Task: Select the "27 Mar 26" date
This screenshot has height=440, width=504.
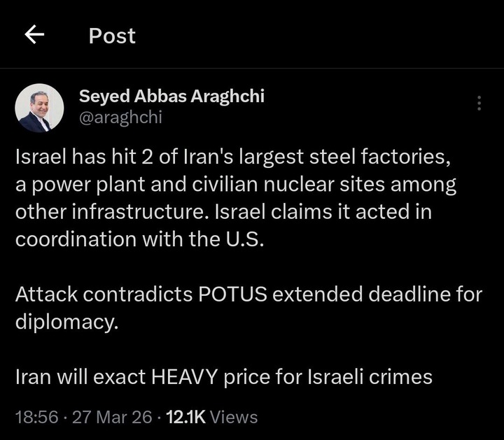Action: [112, 418]
